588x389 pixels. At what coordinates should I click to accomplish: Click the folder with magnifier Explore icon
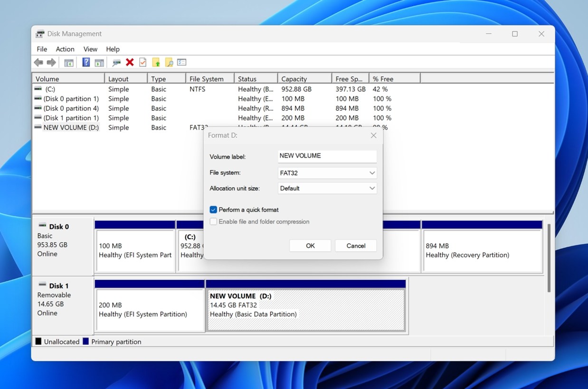pyautogui.click(x=169, y=62)
